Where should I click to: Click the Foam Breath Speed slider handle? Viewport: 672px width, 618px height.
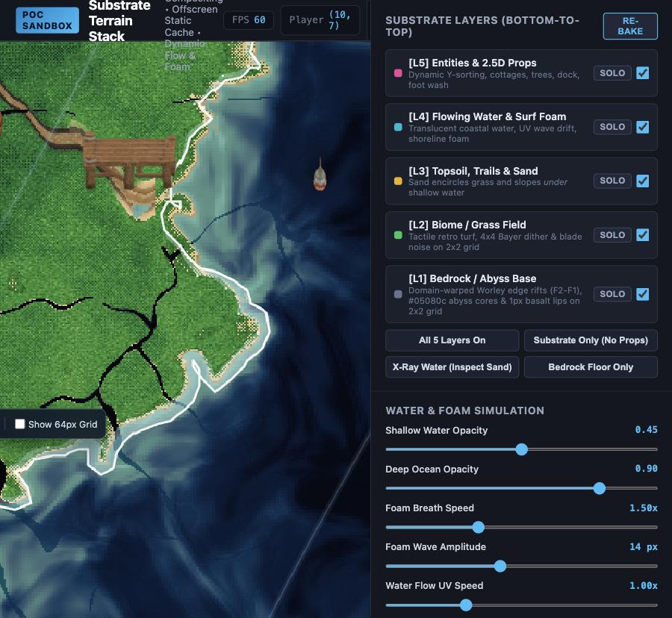pos(479,527)
